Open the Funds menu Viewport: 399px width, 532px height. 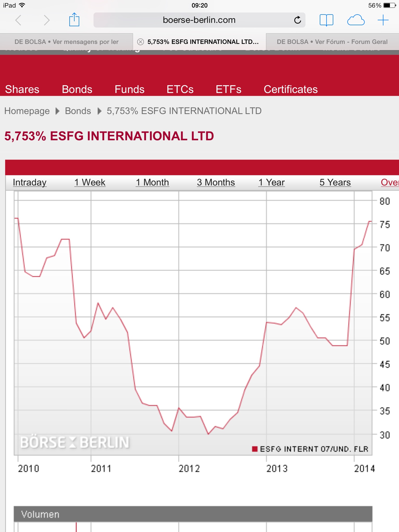(x=129, y=89)
